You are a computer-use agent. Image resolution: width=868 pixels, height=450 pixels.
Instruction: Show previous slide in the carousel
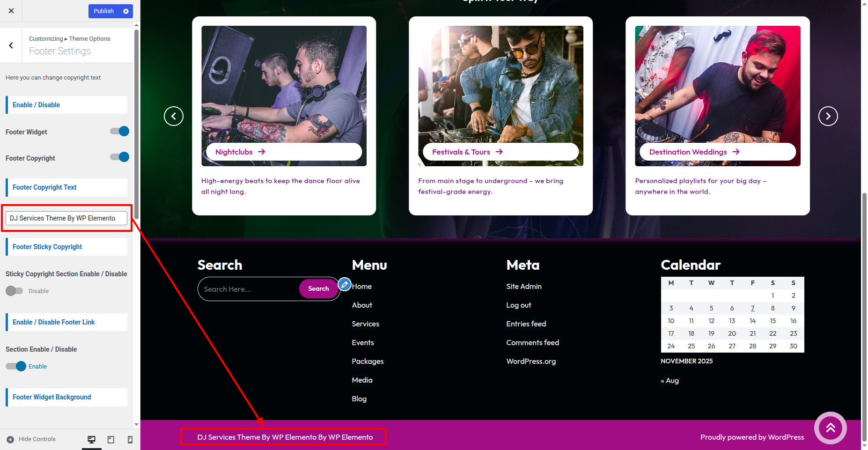(x=174, y=116)
